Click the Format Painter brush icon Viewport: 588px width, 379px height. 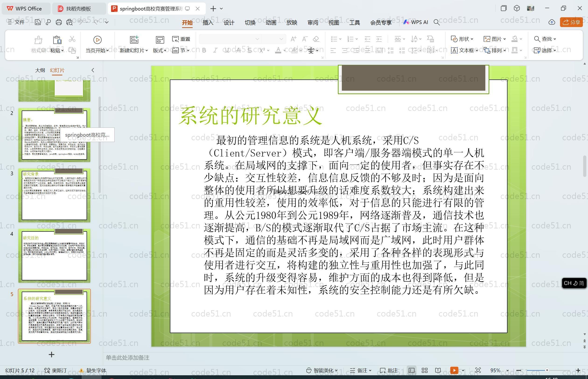(x=38, y=40)
